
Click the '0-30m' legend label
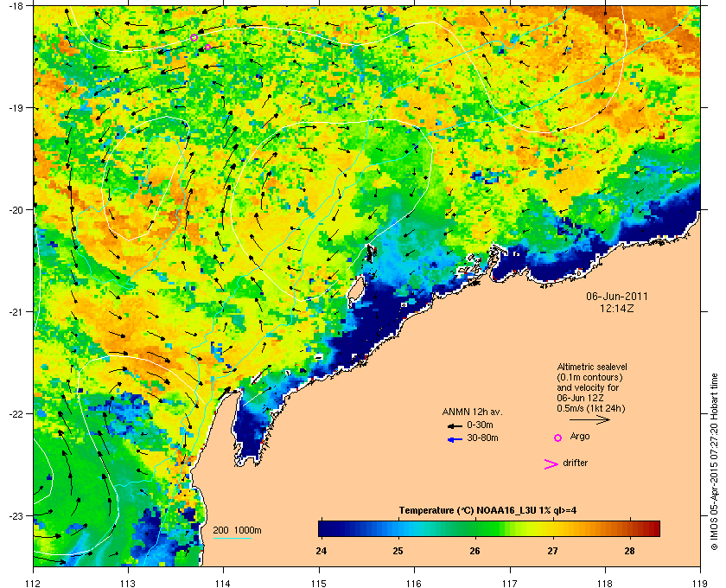point(480,425)
